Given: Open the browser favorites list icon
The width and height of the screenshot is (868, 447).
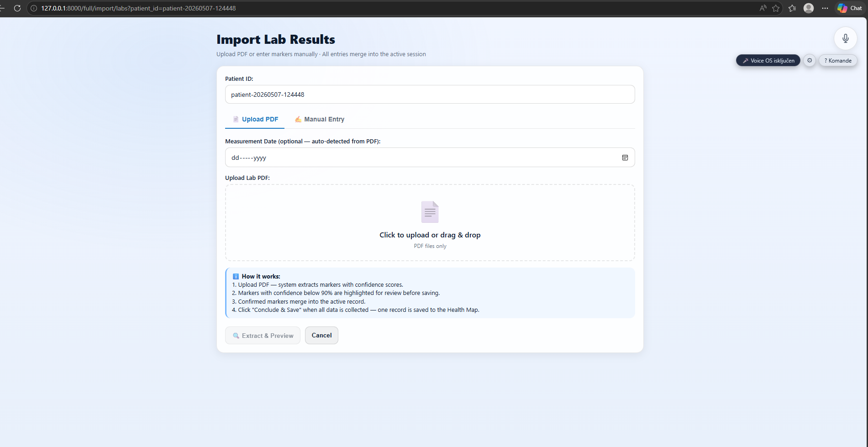Looking at the screenshot, I should [792, 8].
